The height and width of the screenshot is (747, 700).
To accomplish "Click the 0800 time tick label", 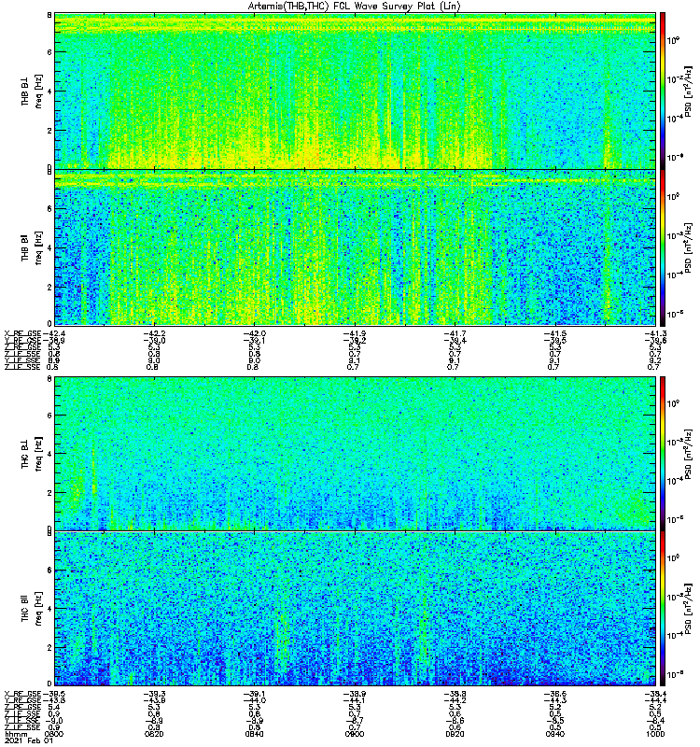I will pyautogui.click(x=54, y=734).
